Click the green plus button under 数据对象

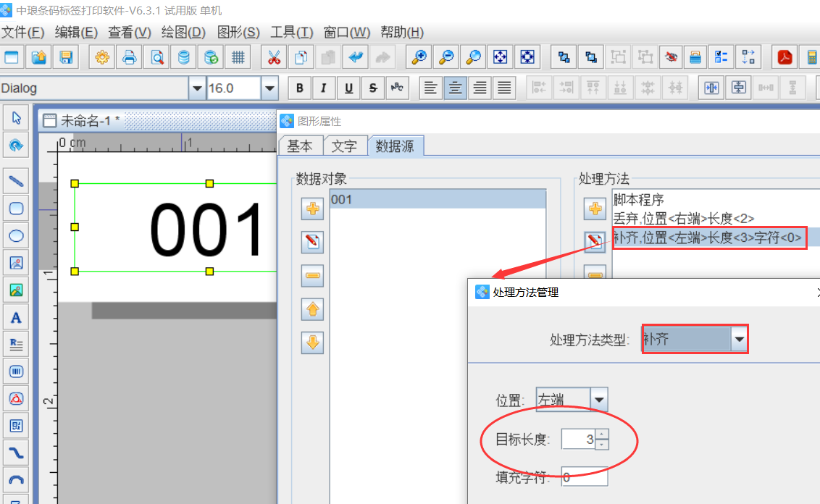point(311,209)
